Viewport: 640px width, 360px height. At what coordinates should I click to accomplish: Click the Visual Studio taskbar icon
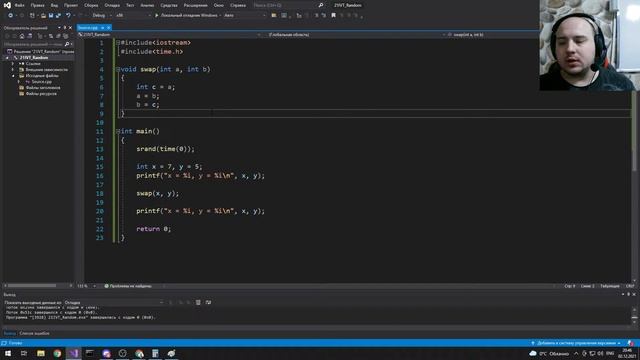73,353
